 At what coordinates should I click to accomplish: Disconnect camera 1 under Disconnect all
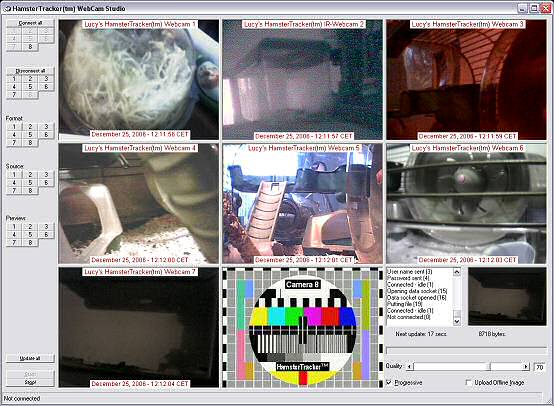point(14,79)
